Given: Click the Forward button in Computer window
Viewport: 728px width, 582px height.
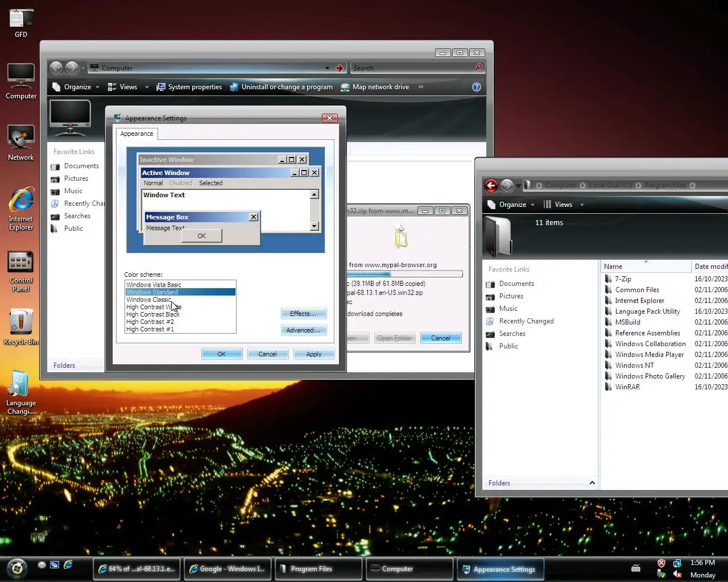Looking at the screenshot, I should 72,68.
